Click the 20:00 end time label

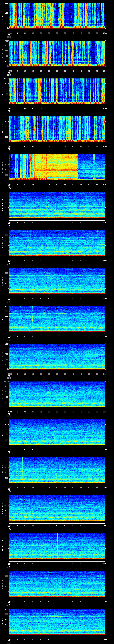click(x=105, y=223)
